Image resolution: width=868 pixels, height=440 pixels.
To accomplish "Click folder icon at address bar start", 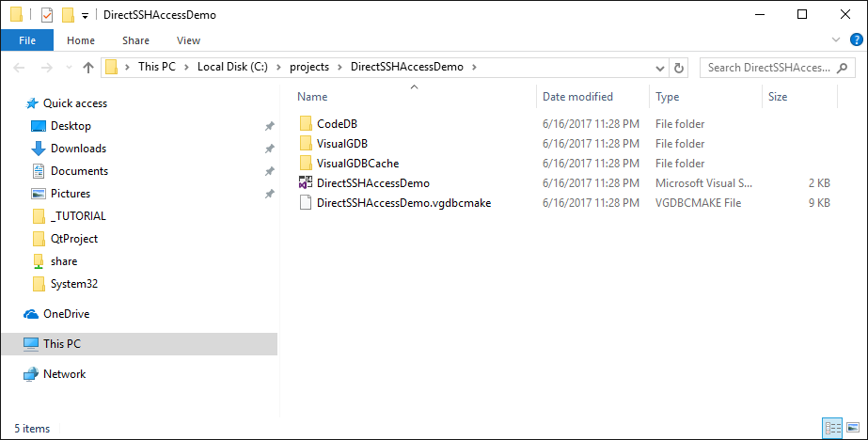I will coord(112,68).
